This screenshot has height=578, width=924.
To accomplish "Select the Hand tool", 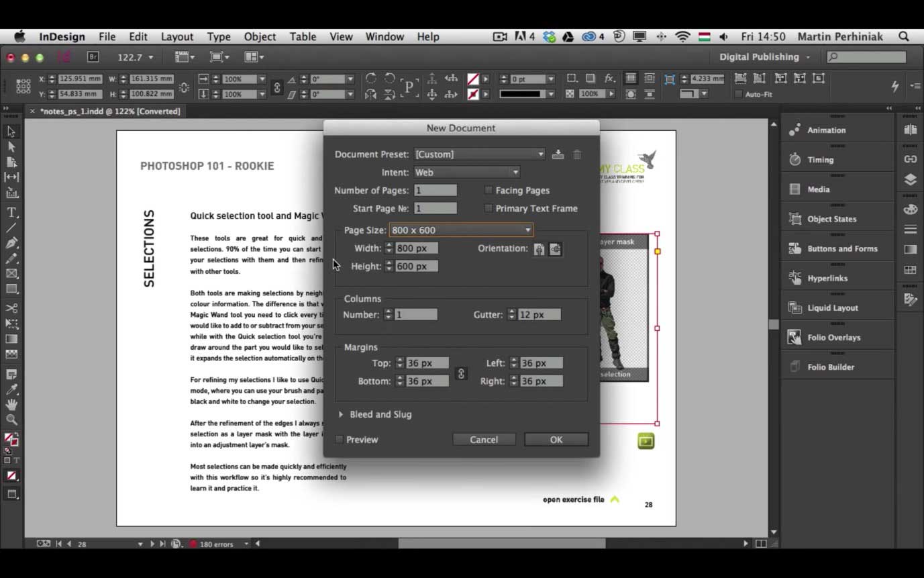I will (11, 405).
